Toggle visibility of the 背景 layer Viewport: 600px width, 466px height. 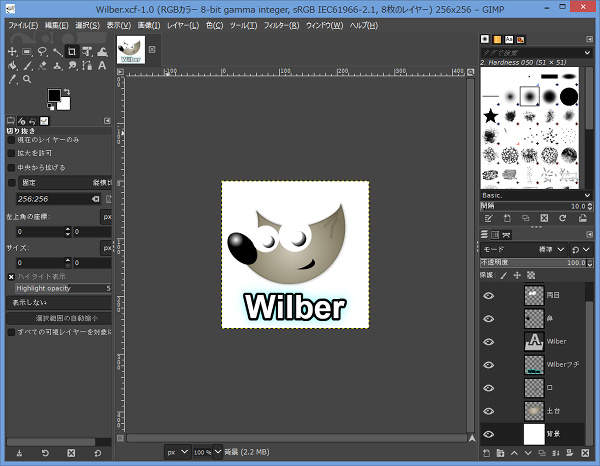489,434
